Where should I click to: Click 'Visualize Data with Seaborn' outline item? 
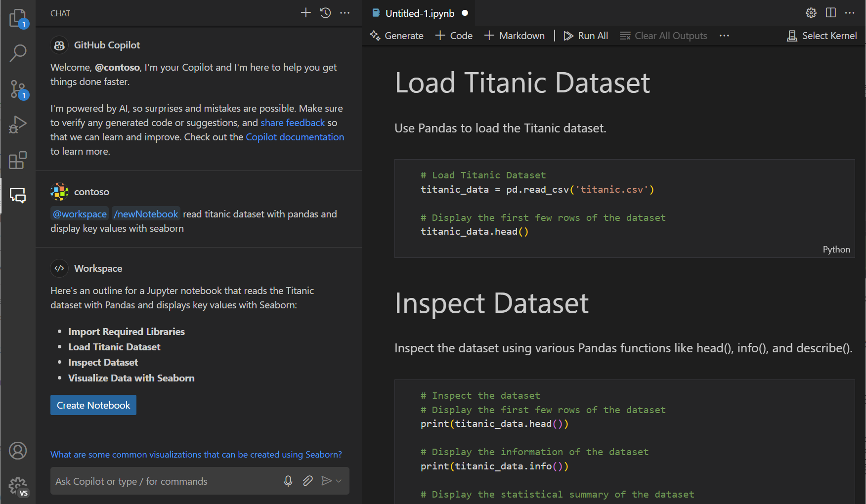pos(131,378)
